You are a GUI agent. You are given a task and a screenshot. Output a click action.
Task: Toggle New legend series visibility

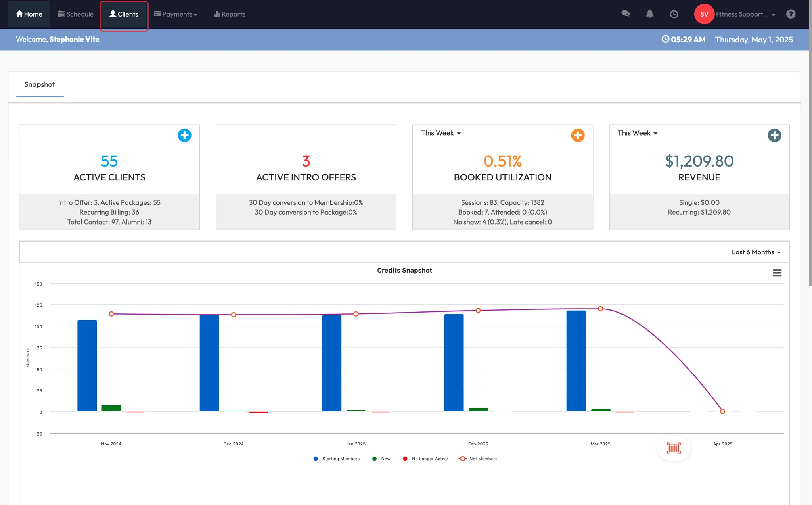pos(385,459)
